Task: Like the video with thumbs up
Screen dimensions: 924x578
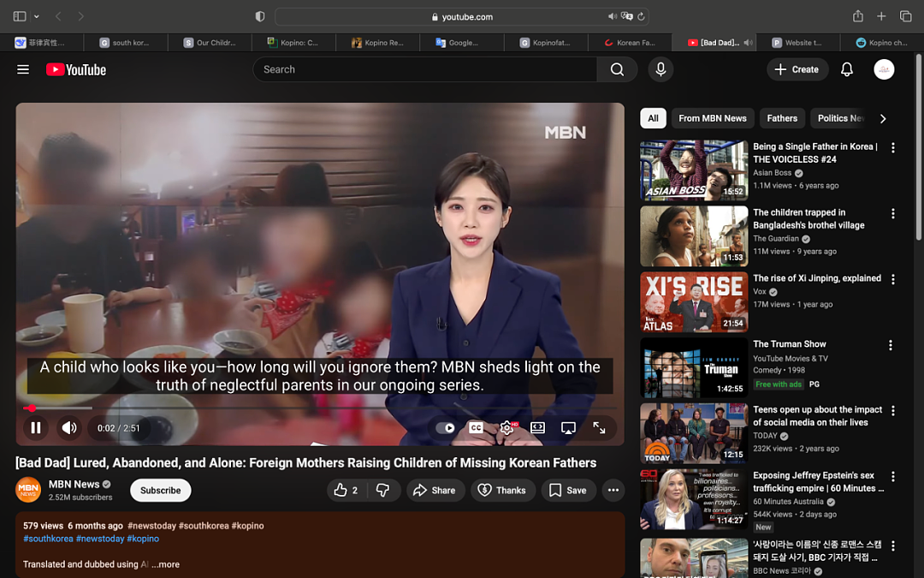Action: (346, 490)
